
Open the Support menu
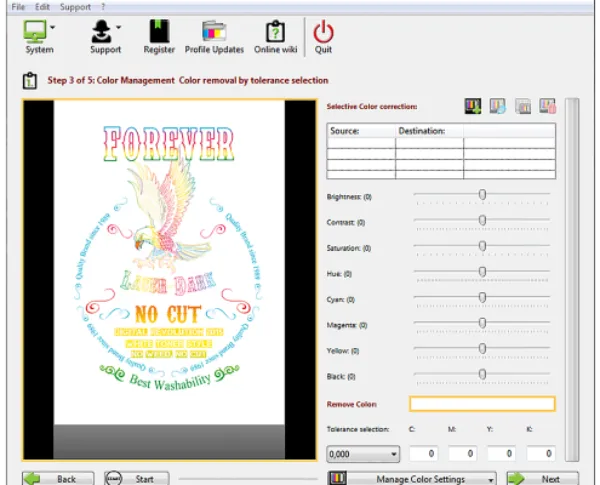pyautogui.click(x=75, y=7)
